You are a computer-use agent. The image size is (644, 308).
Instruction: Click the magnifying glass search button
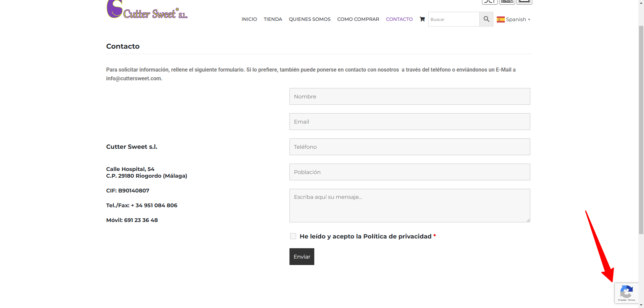pyautogui.click(x=486, y=19)
